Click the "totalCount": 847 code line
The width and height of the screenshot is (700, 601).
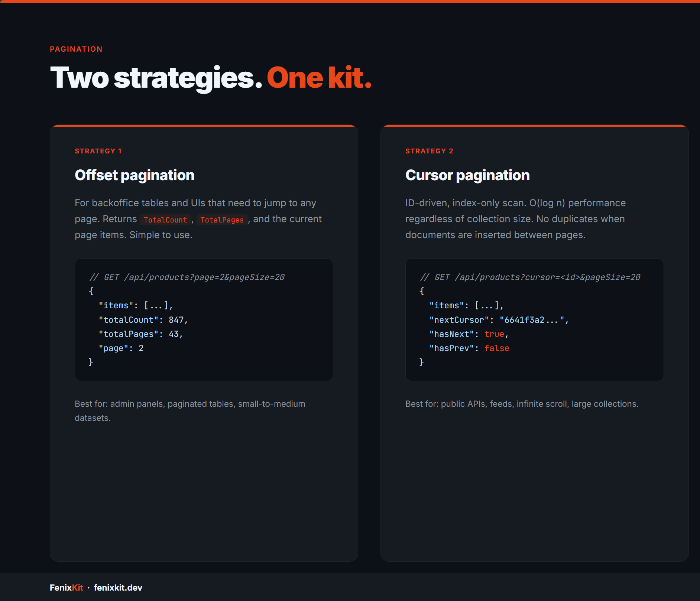[x=143, y=320]
